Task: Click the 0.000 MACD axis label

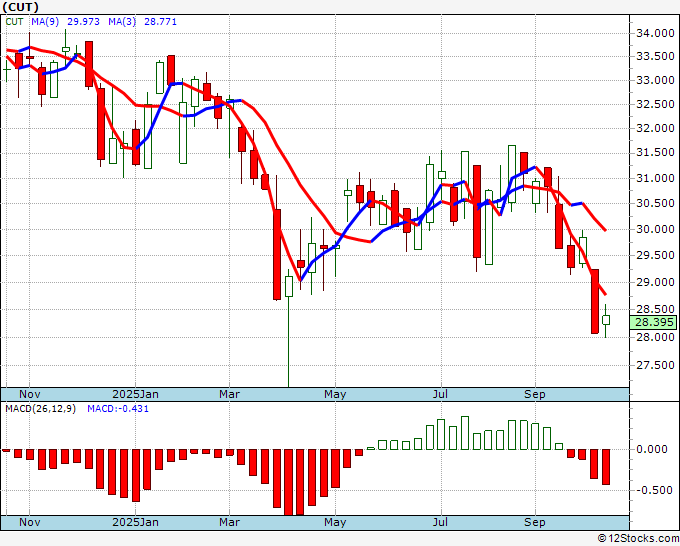Action: tap(651, 449)
